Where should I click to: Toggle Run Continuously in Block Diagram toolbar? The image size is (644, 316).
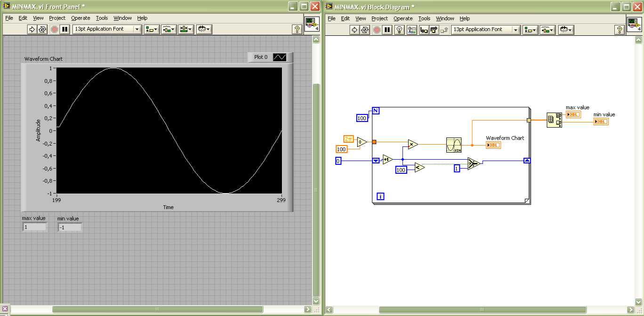(365, 30)
